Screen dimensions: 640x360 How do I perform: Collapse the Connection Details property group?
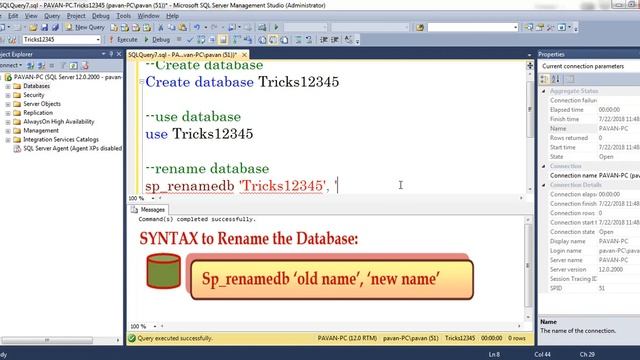544,185
